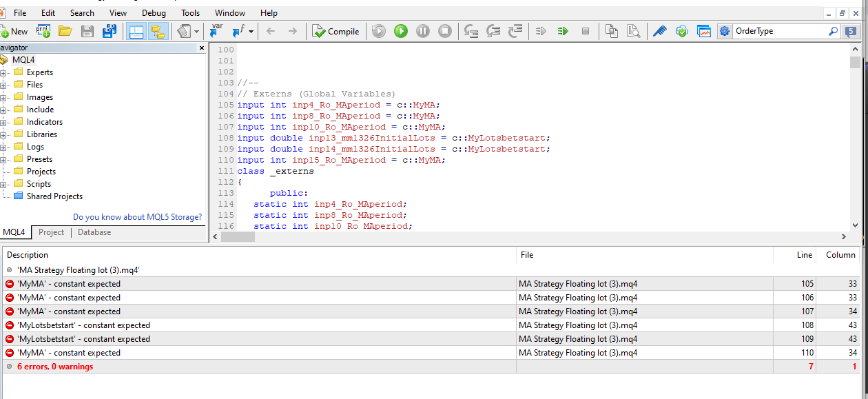Viewport: 868px width, 399px height.
Task: Click into the OrderType search field
Action: point(780,31)
